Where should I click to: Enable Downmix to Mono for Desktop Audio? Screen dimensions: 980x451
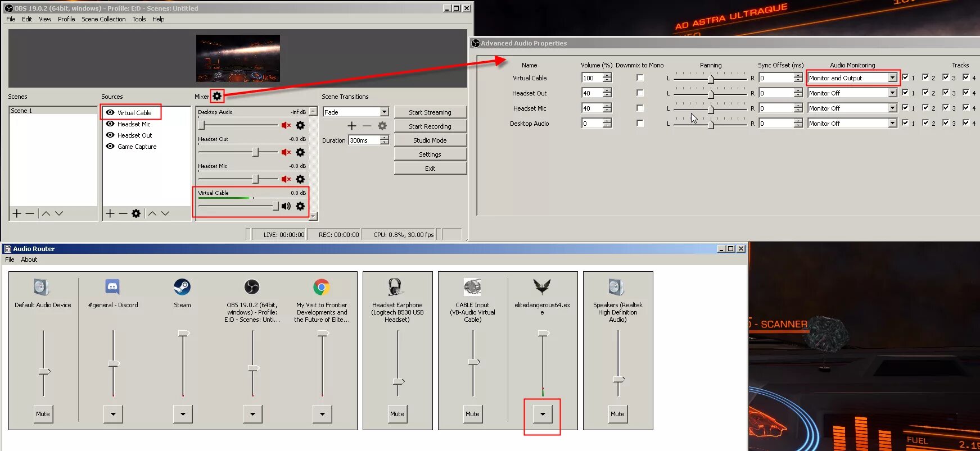tap(640, 124)
